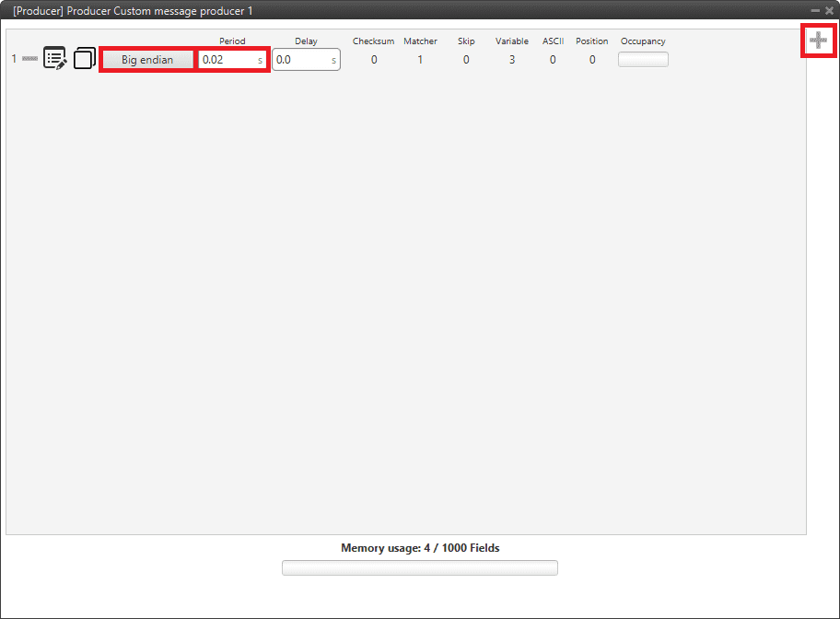
Task: Click the Period column label
Action: tap(232, 41)
